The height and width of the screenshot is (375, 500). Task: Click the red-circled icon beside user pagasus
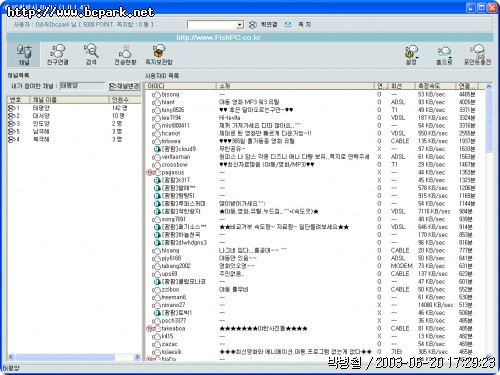pyautogui.click(x=150, y=172)
